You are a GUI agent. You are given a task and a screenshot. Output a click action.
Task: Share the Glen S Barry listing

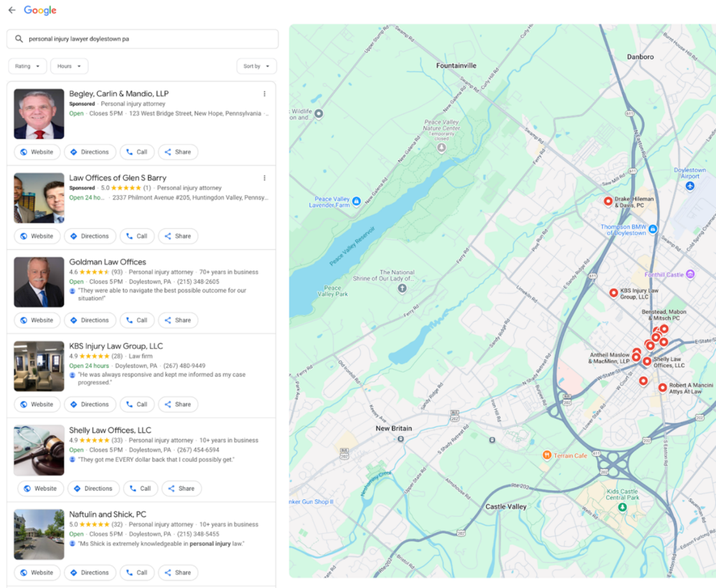click(178, 236)
